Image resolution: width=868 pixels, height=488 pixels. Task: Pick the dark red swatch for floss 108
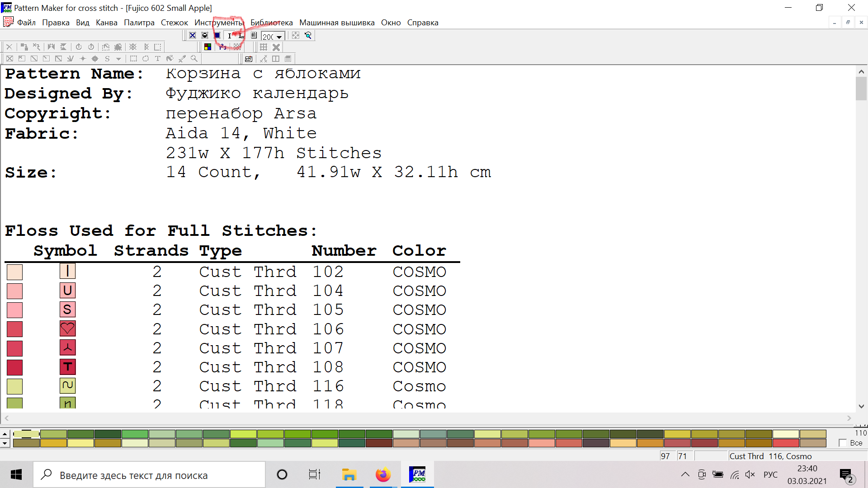click(14, 367)
